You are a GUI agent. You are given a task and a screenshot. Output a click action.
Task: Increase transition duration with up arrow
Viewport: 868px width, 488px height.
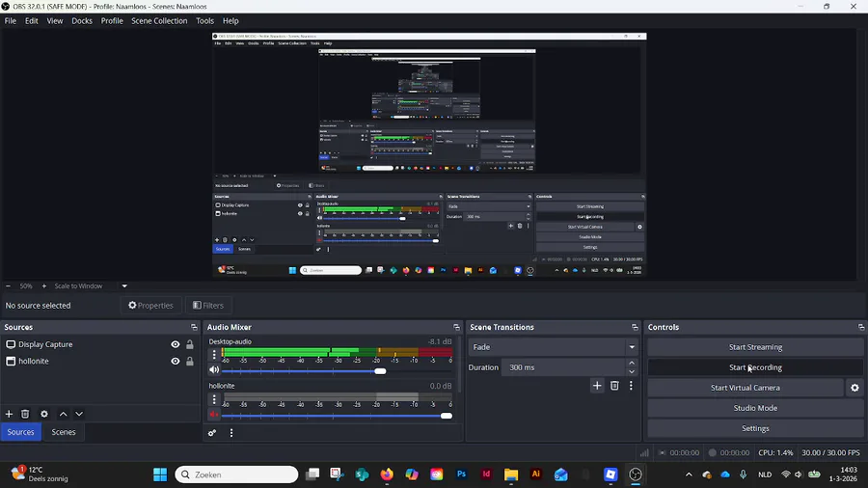[632, 363]
